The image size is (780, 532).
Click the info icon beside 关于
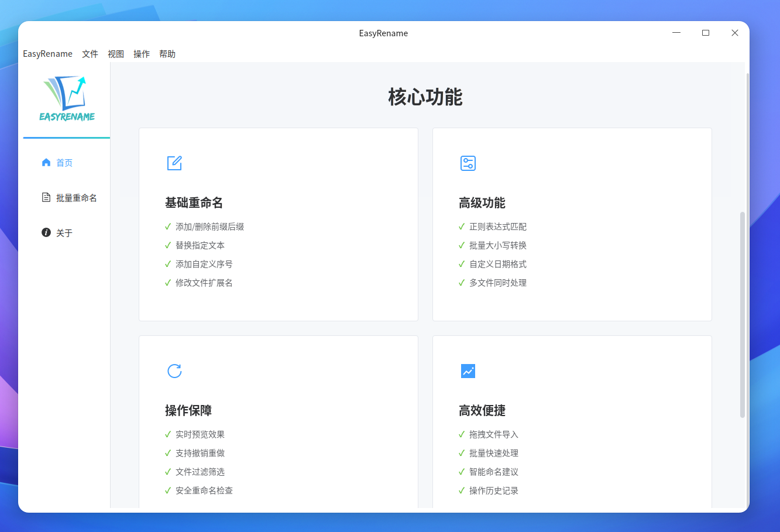tap(46, 232)
